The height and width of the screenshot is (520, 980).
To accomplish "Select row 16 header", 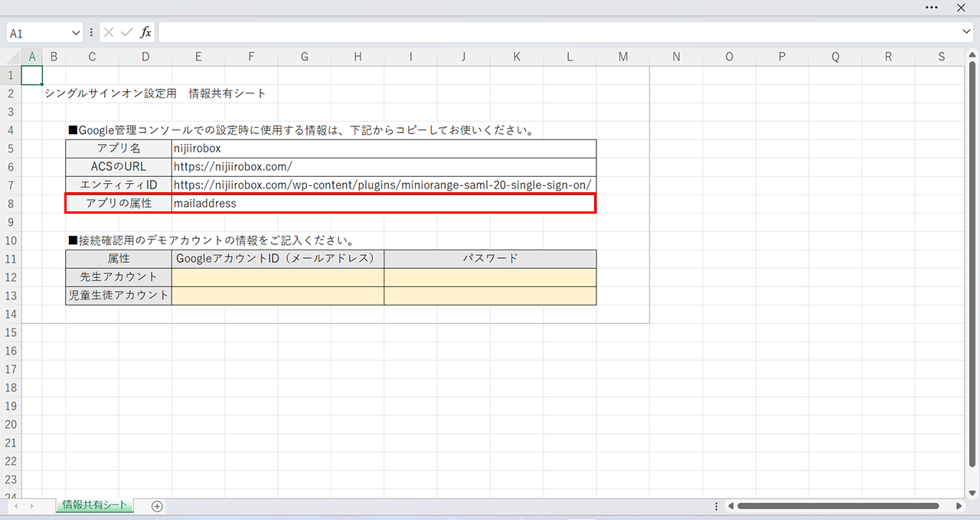I will coord(11,351).
